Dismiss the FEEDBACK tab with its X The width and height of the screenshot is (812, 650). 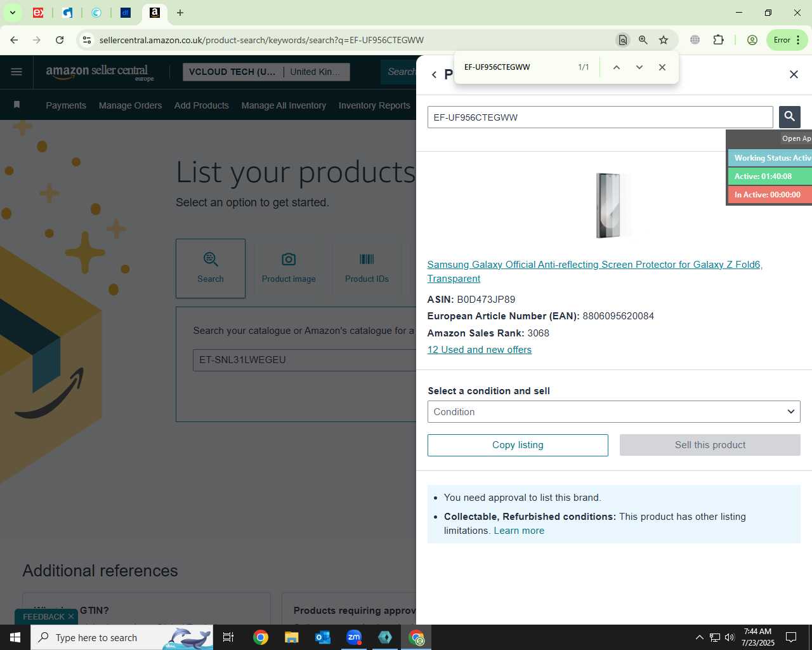(71, 616)
